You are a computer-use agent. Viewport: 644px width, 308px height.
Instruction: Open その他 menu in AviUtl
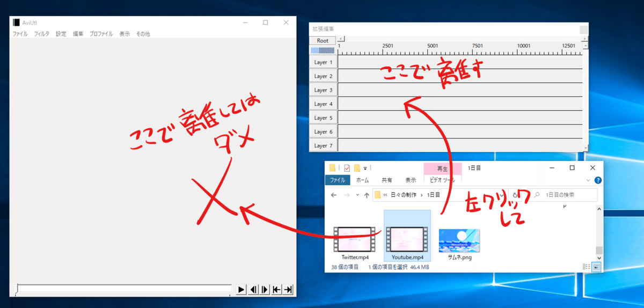(x=143, y=34)
